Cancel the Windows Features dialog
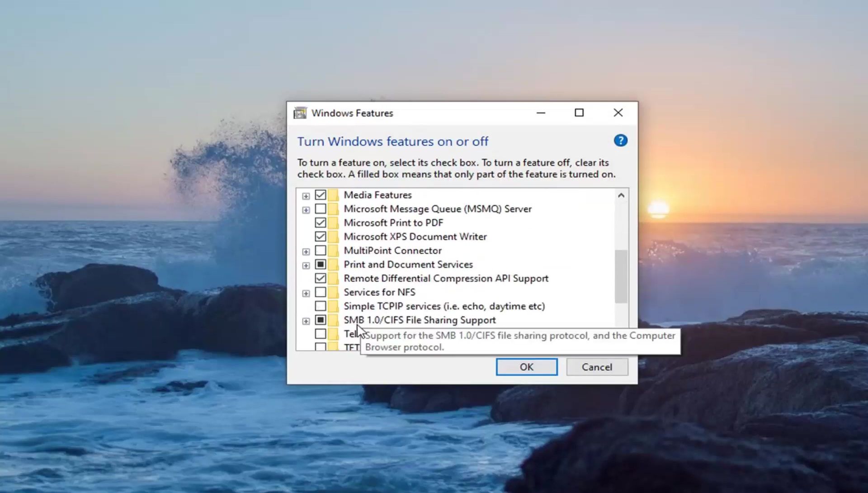The height and width of the screenshot is (493, 868). (597, 367)
